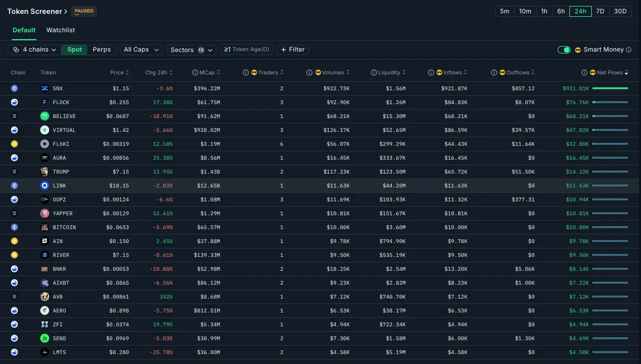Select the 7D timeframe
Viewport: 641px width, 364px height.
click(600, 11)
